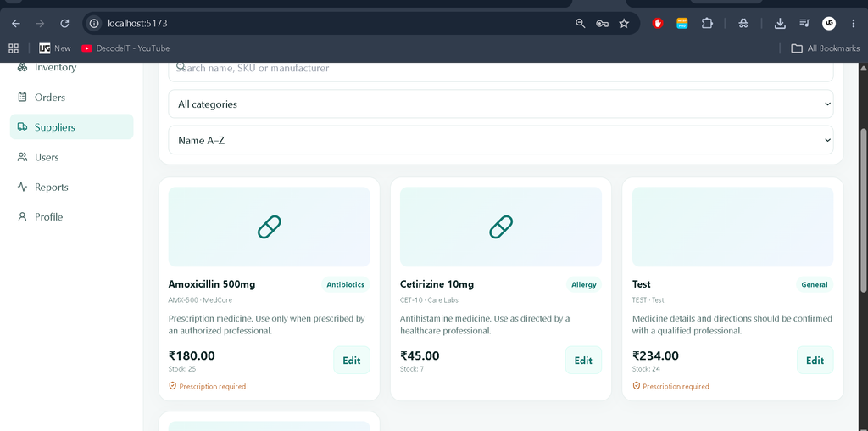
Task: Open the New bookmark
Action: click(x=55, y=48)
